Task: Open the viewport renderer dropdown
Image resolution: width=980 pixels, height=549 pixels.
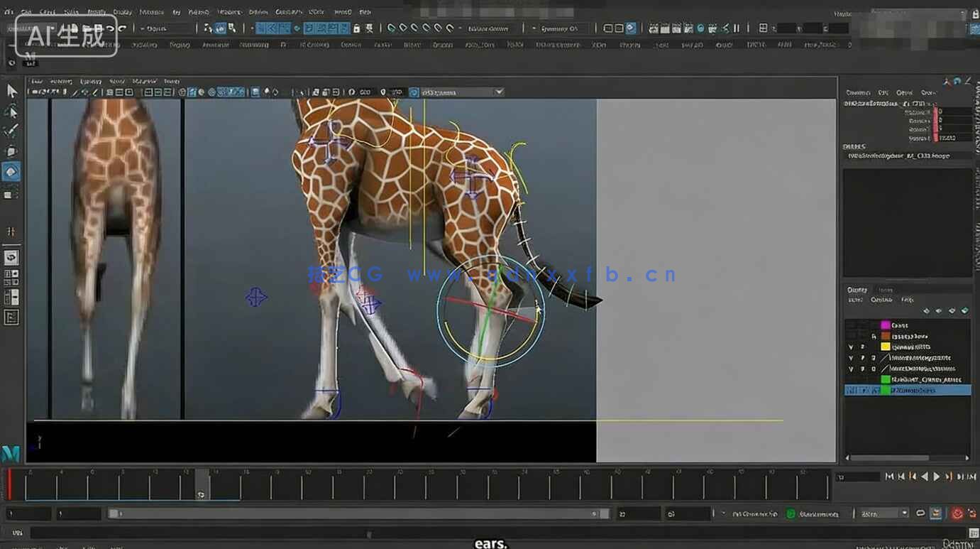Action: (499, 92)
